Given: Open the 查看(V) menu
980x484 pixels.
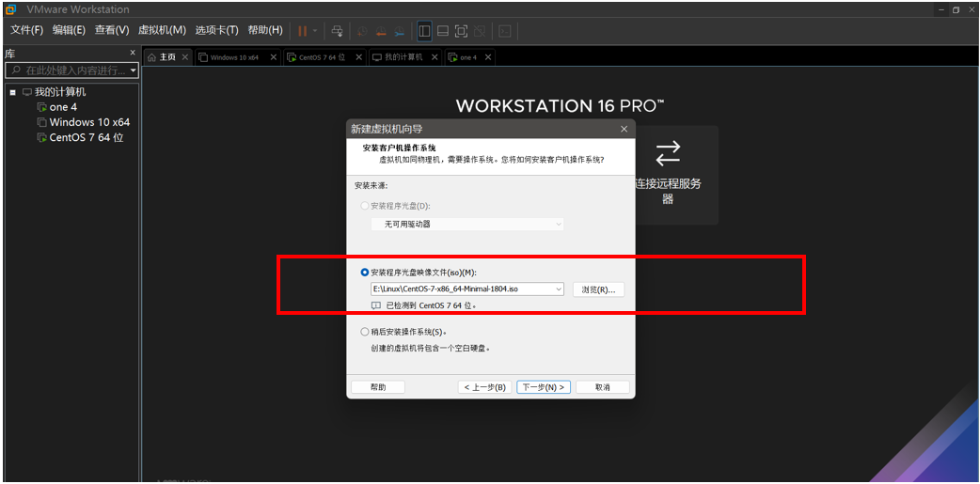Looking at the screenshot, I should pyautogui.click(x=111, y=30).
